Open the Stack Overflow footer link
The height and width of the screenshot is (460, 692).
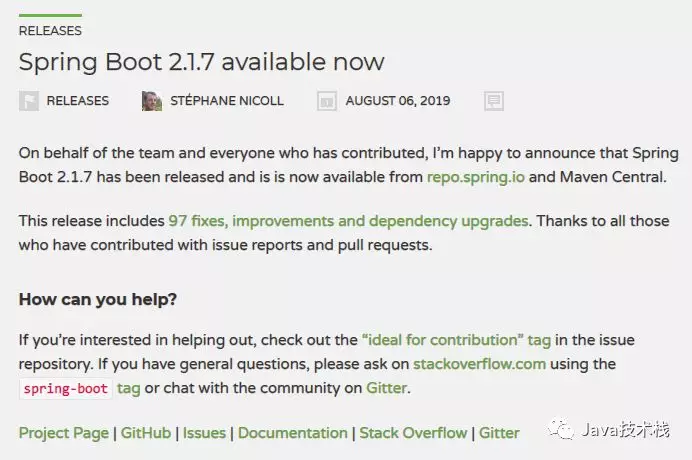[413, 433]
